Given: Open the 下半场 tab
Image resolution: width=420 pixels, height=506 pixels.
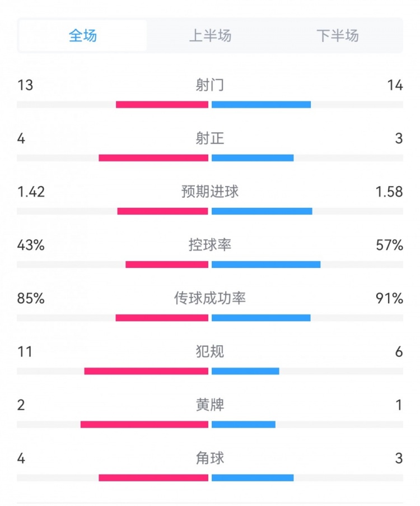Looking at the screenshot, I should pyautogui.click(x=337, y=36).
